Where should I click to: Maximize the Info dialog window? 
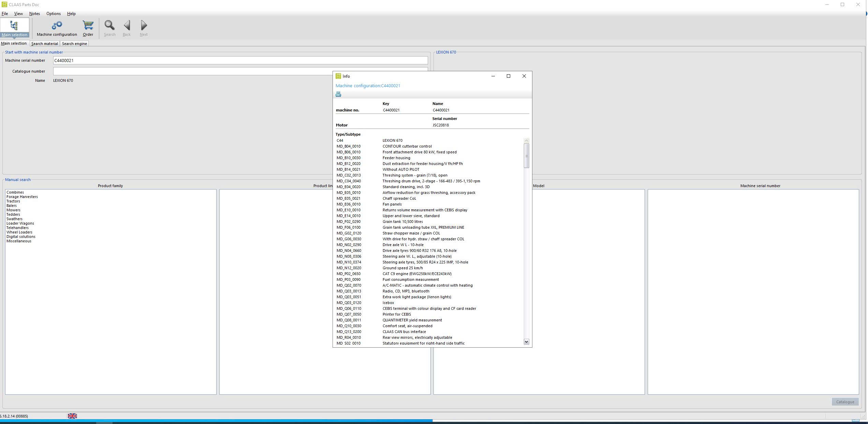tap(508, 76)
